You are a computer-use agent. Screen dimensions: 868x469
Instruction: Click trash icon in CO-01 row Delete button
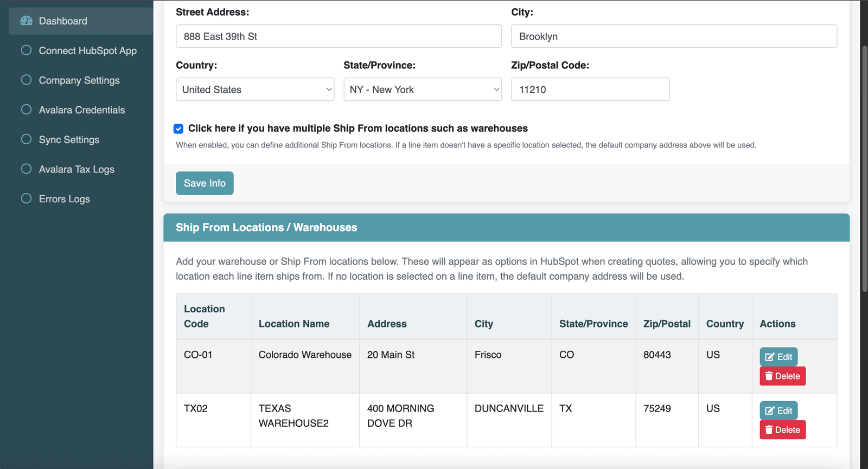769,376
